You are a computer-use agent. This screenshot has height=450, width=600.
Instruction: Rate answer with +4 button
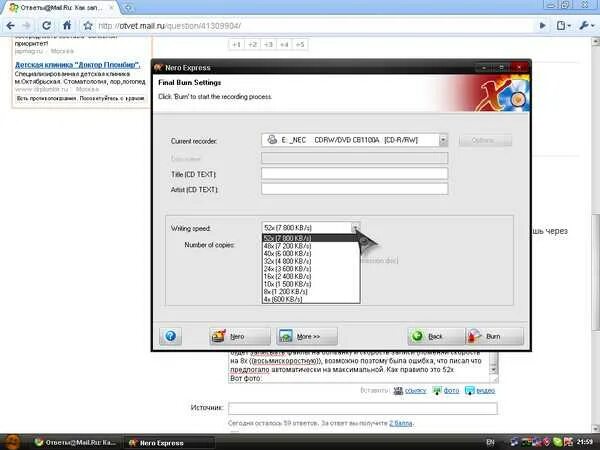tap(284, 44)
